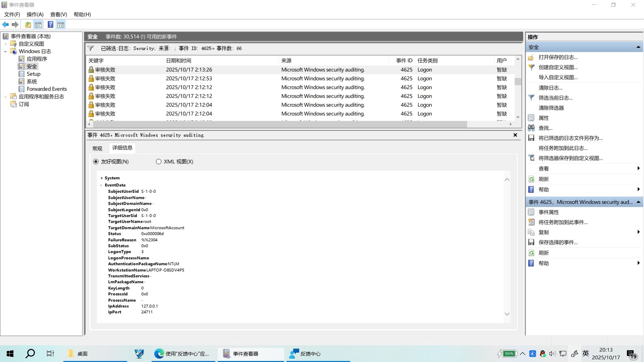
Task: Select the 系统 log in the tree
Action: pyautogui.click(x=32, y=81)
